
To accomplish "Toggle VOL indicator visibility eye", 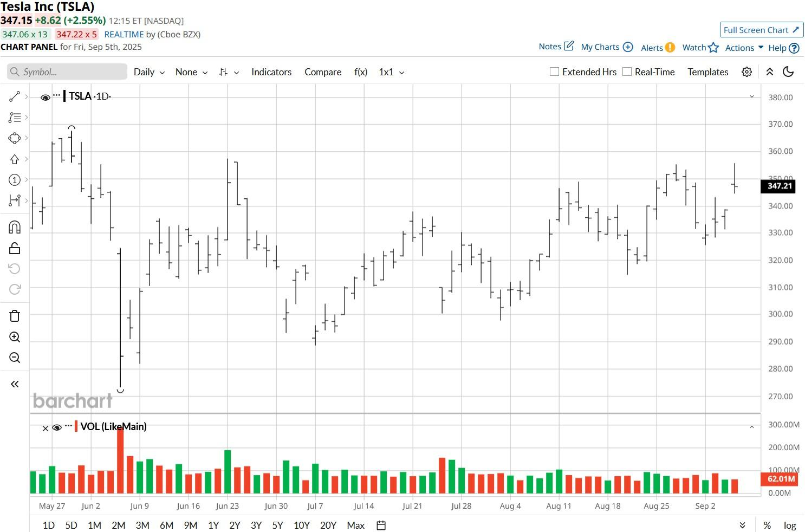I will pyautogui.click(x=57, y=427).
